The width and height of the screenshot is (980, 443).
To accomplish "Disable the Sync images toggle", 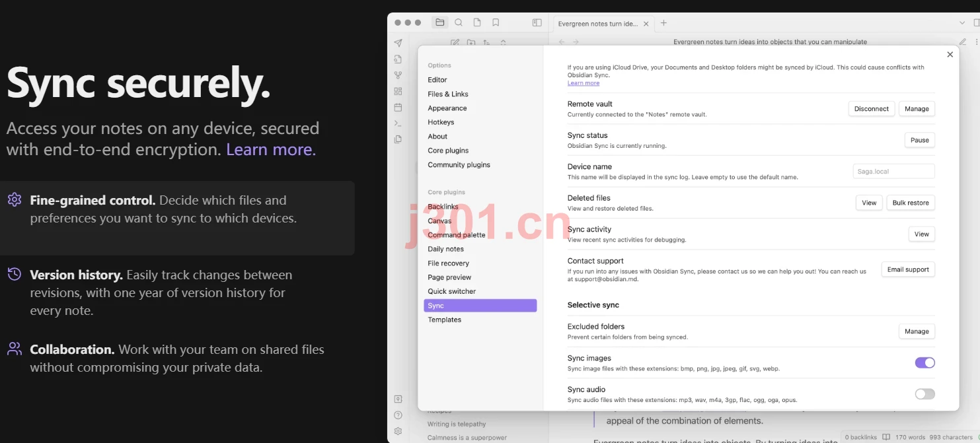I will [924, 362].
